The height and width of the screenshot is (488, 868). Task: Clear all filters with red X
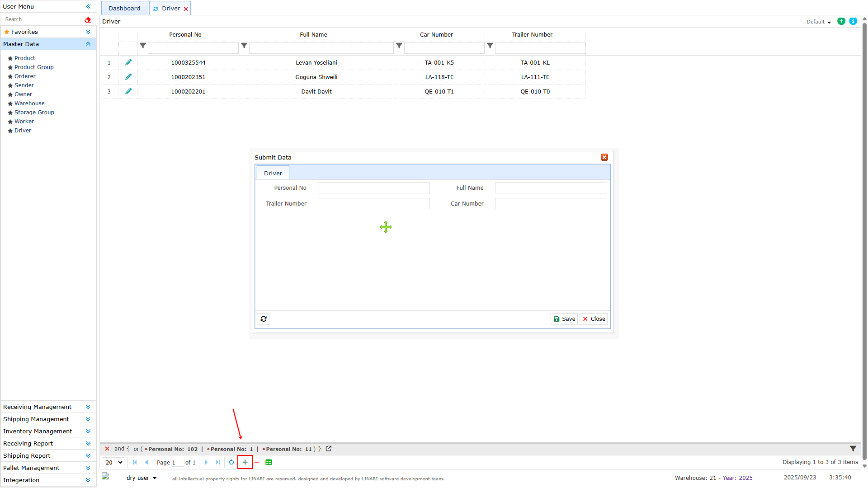click(x=107, y=449)
